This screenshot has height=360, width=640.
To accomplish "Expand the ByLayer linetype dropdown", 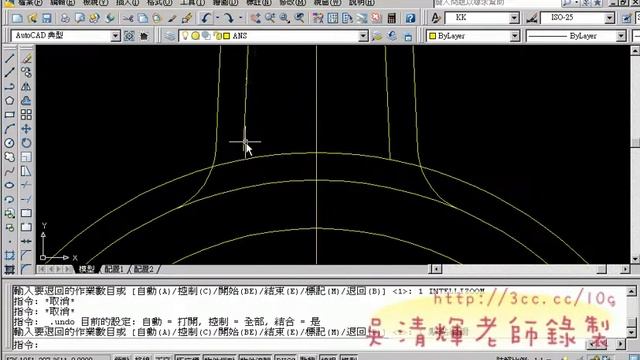I will [621, 36].
